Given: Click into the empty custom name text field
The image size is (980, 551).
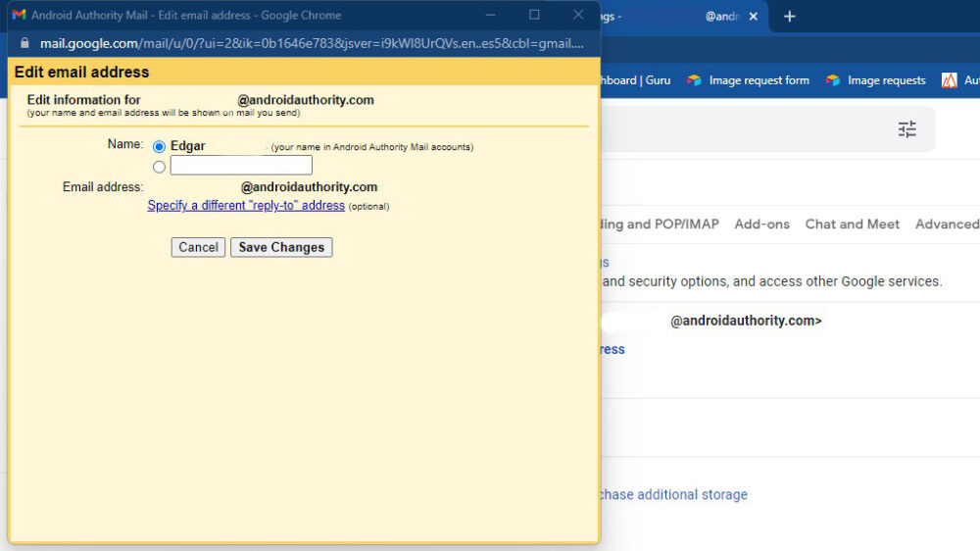Looking at the screenshot, I should tap(241, 166).
